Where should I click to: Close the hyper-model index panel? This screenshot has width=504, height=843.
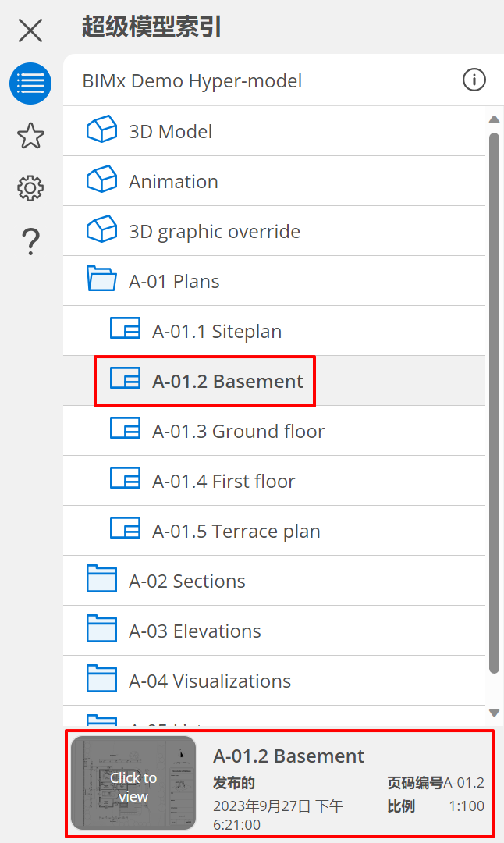point(30,30)
